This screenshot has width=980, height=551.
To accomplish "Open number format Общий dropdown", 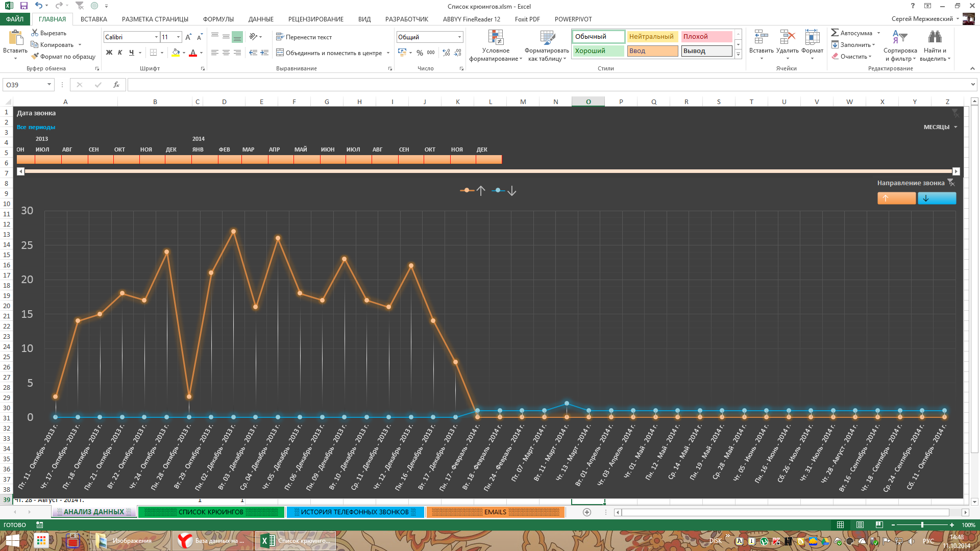I will pos(459,37).
